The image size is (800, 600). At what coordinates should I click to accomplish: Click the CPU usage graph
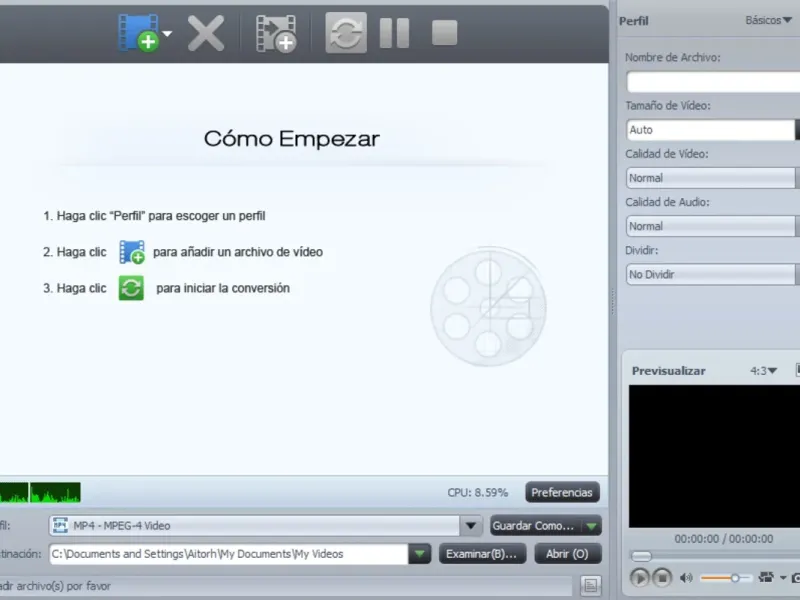[40, 492]
